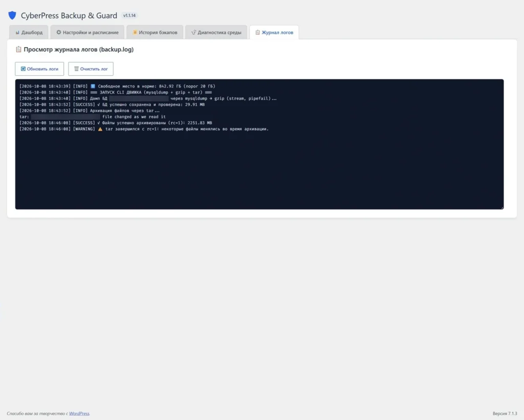Follow the WordPress footer link
The image size is (524, 420).
(x=79, y=414)
